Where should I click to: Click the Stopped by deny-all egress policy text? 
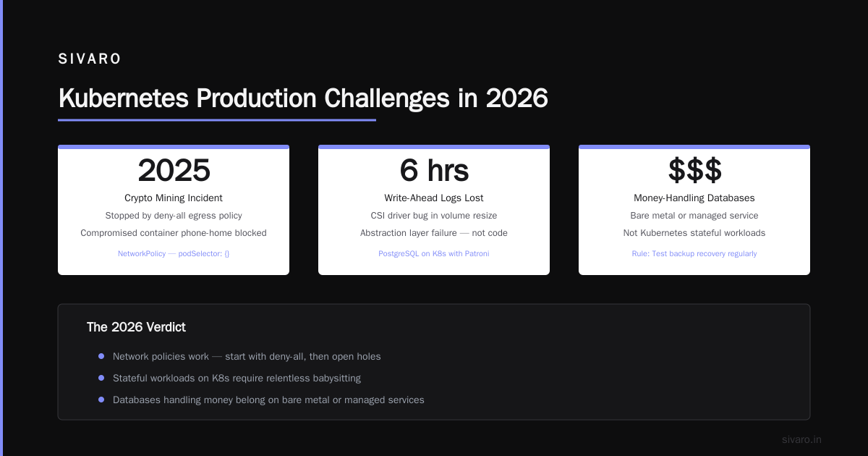[174, 216]
